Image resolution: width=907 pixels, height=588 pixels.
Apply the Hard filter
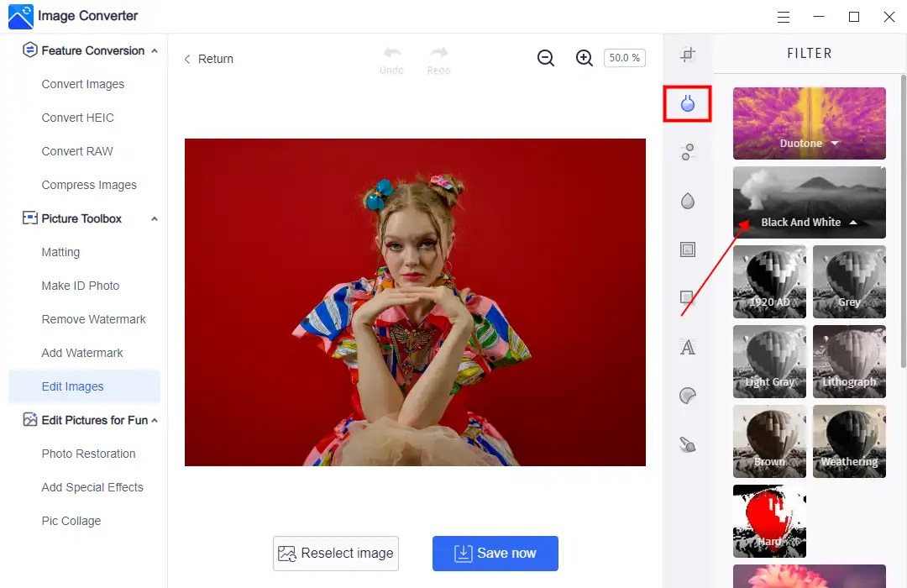pos(769,522)
